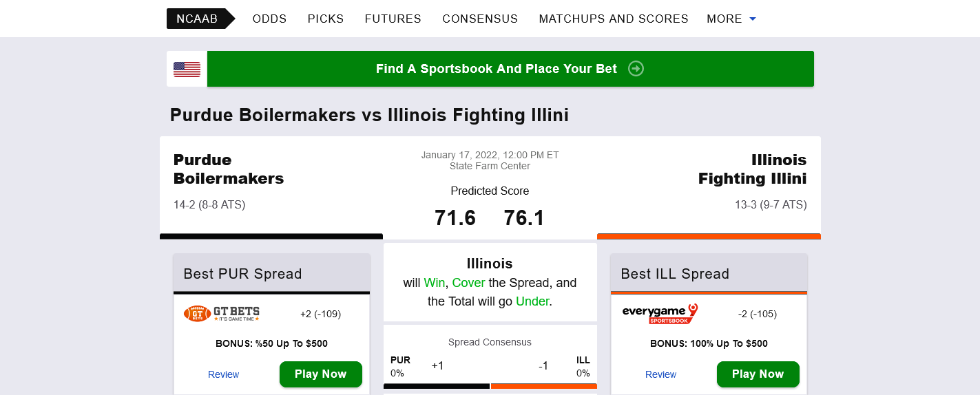Click the Purdue Boilermakers team name

(x=229, y=169)
